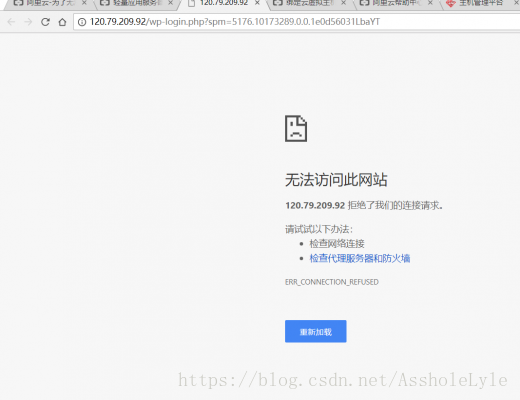Click the page icon on 120.79.209.92 tab
The height and width of the screenshot is (400, 520).
191,3
